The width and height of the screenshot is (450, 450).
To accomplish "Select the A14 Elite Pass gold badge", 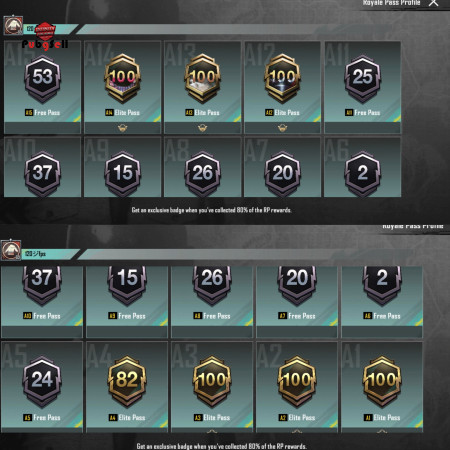I will (x=123, y=79).
